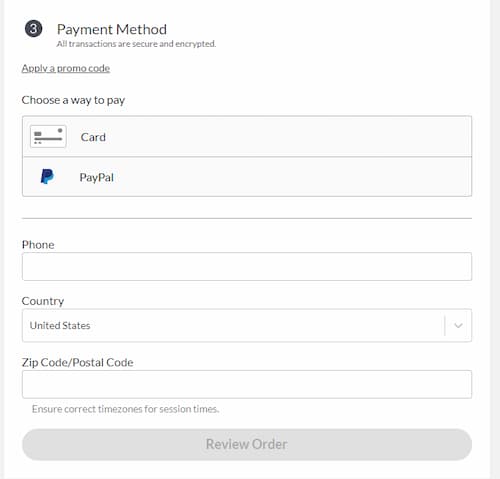Screen dimensions: 500x479
Task: Select the PayPal payment label
Action: 96,177
